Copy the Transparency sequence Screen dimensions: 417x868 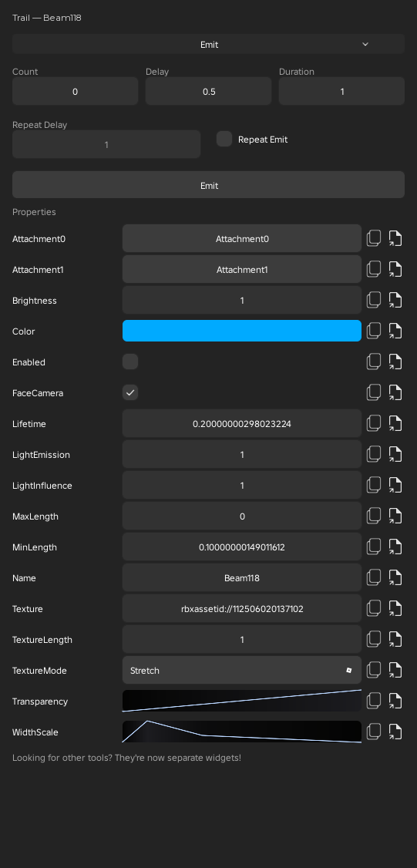(374, 701)
